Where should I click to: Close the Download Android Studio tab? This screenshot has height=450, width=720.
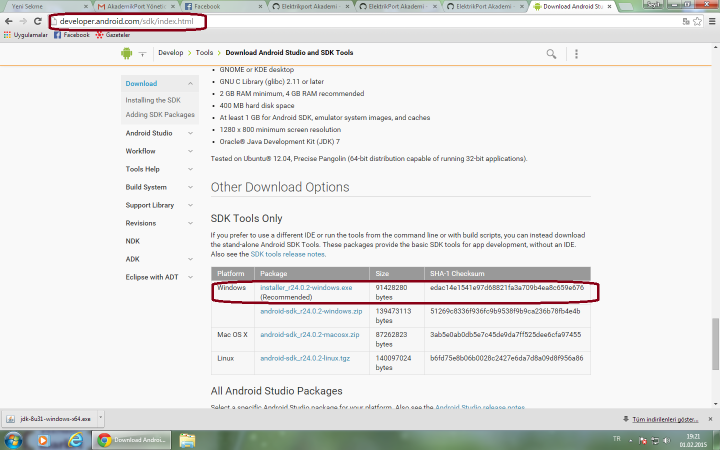pos(609,6)
